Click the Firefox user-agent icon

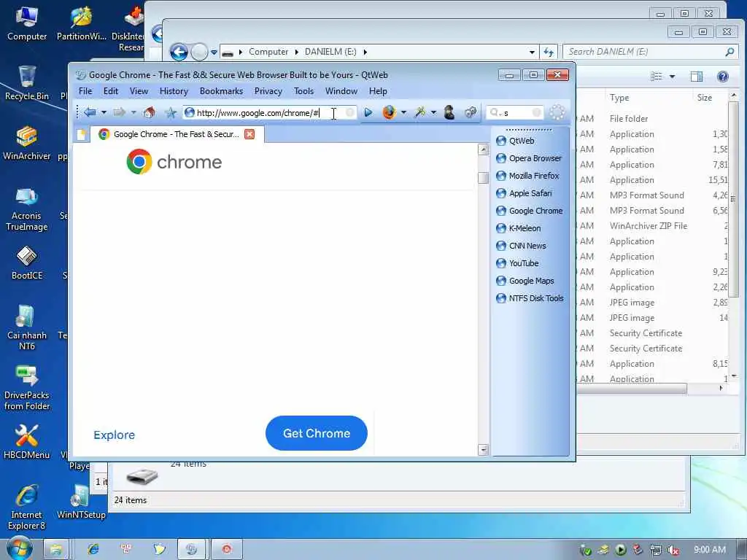point(390,112)
